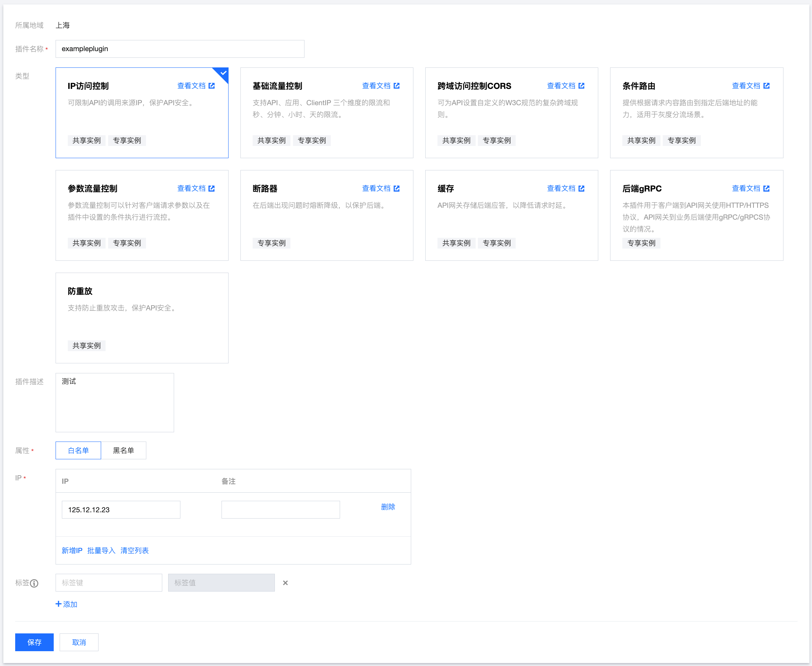Open 查看文档 link for 缓存
812x666 pixels.
pos(561,189)
